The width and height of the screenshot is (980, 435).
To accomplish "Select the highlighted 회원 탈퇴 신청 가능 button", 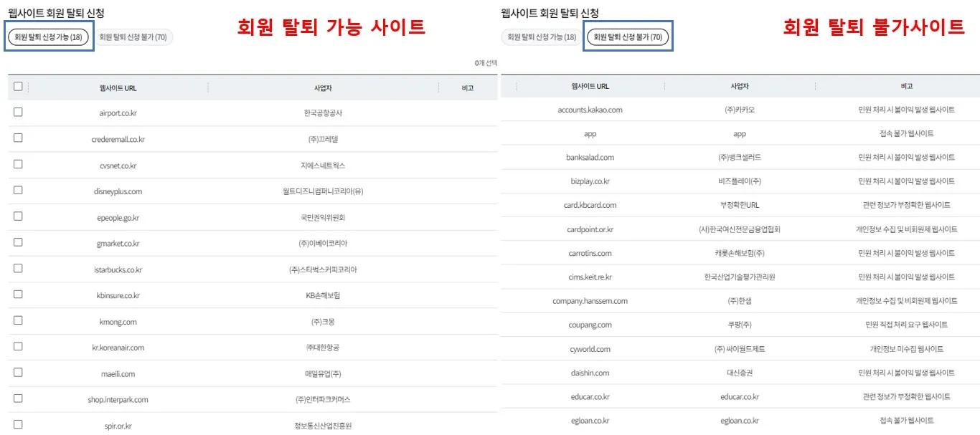I will pos(49,37).
